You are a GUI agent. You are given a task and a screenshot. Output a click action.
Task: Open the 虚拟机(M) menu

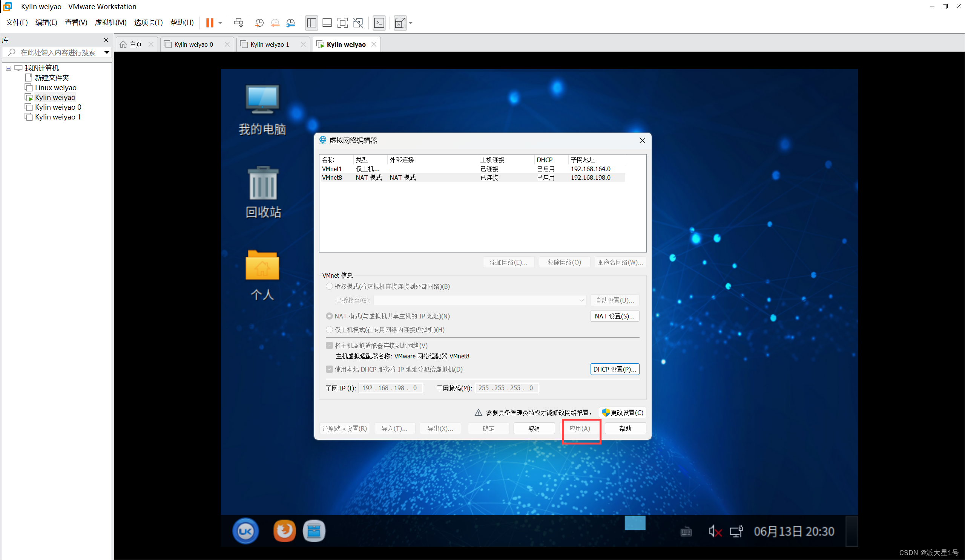click(110, 23)
